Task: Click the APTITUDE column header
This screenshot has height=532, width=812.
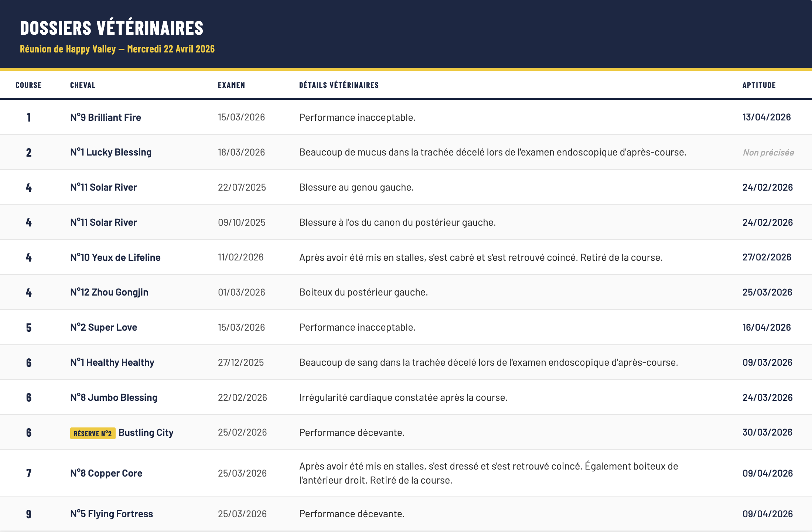Action: pyautogui.click(x=759, y=85)
